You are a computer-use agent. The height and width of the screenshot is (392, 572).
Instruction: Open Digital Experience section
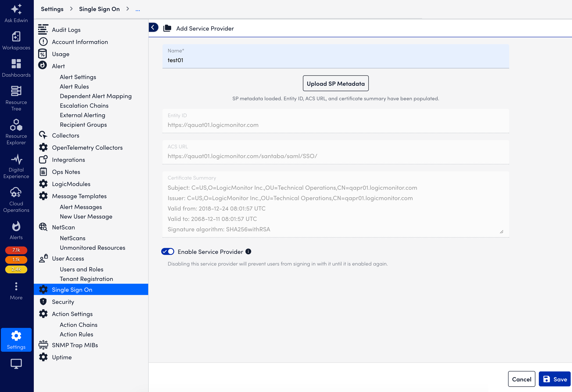point(16,166)
